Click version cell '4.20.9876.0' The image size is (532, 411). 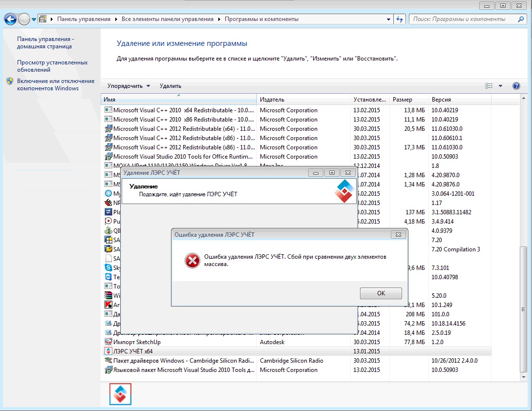[x=446, y=184]
